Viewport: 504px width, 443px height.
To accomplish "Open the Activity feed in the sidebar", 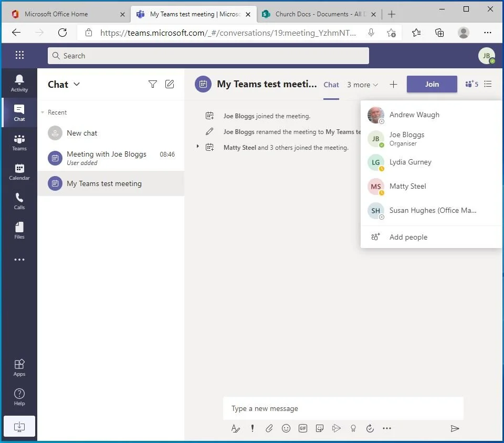I will tap(19, 83).
